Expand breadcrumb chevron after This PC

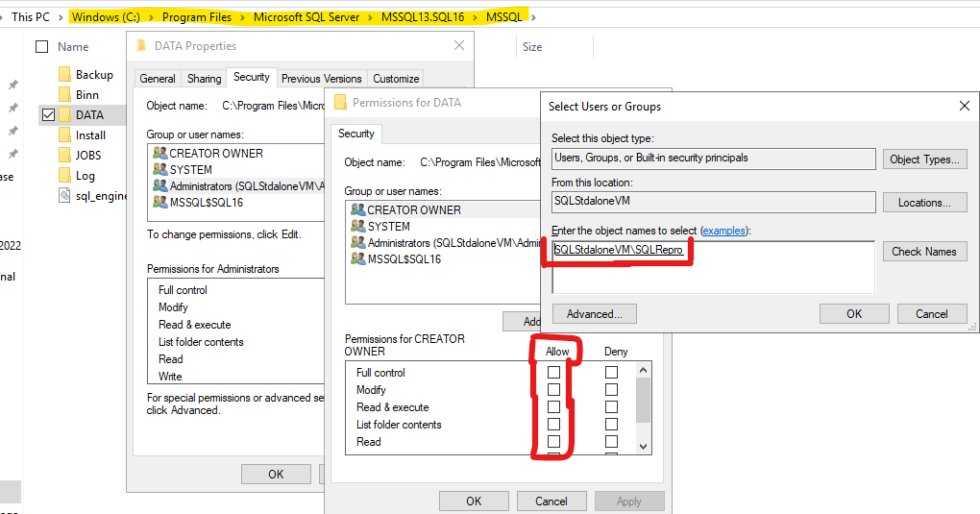click(x=61, y=17)
